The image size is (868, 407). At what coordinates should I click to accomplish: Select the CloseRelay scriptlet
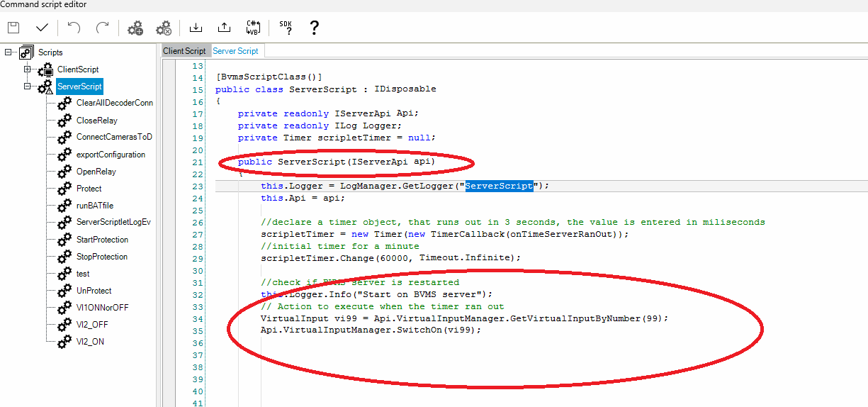pos(96,121)
